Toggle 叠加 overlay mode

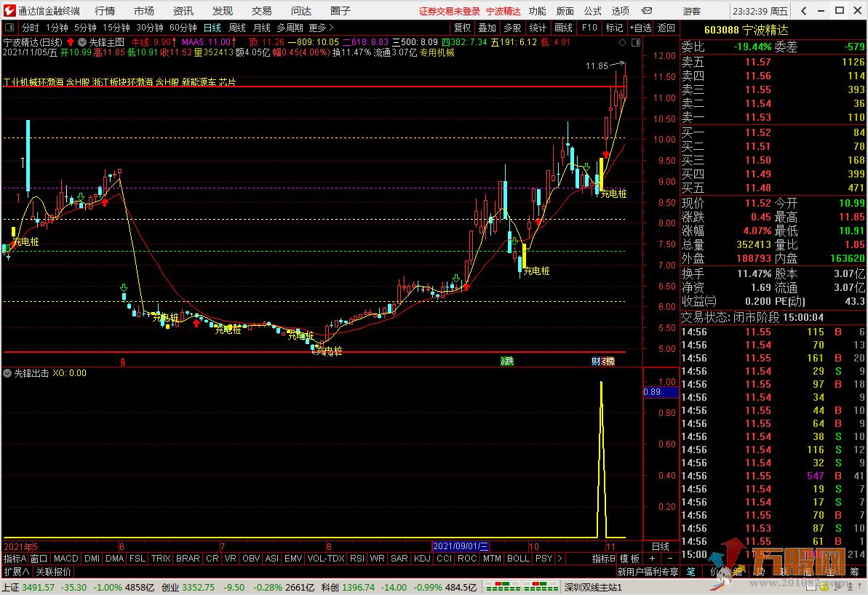tap(487, 28)
